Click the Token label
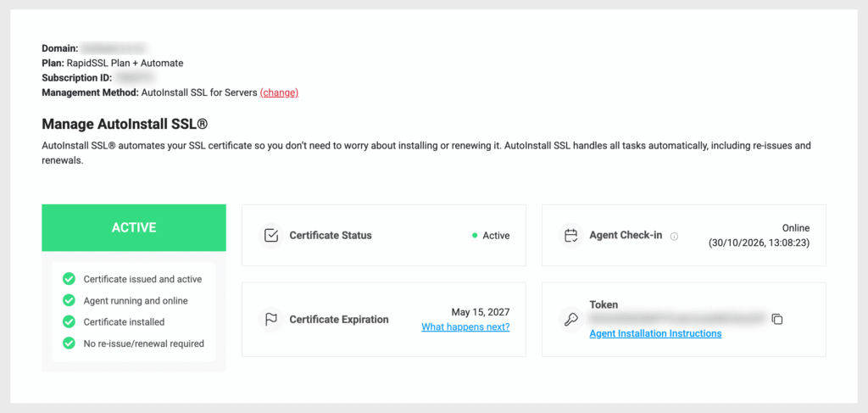Viewport: 868px width, 413px height. pos(604,304)
